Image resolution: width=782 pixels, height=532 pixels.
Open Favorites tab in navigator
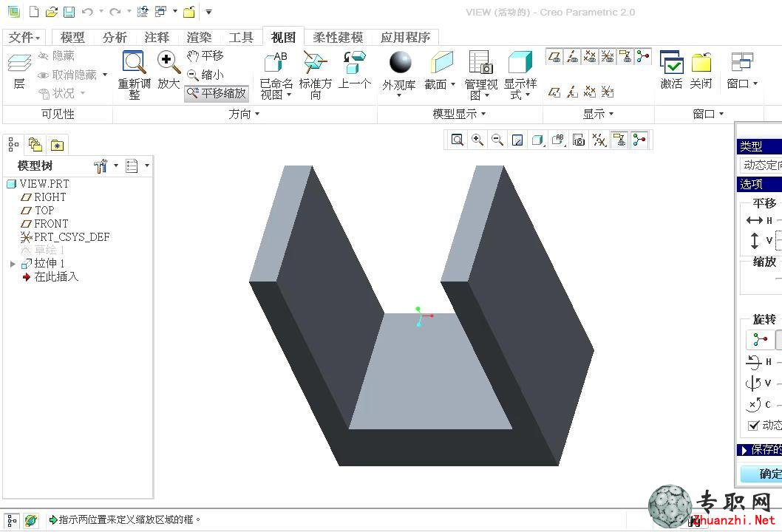tap(58, 145)
